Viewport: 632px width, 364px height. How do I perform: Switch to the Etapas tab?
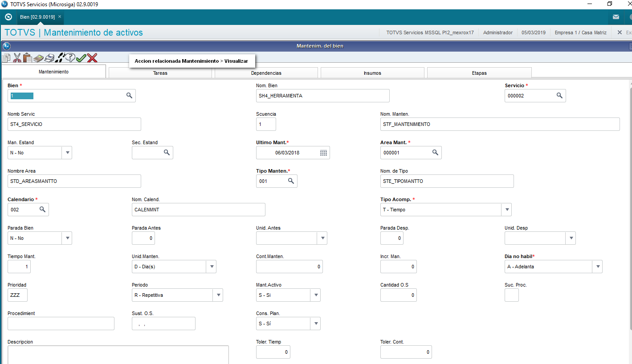[479, 73]
